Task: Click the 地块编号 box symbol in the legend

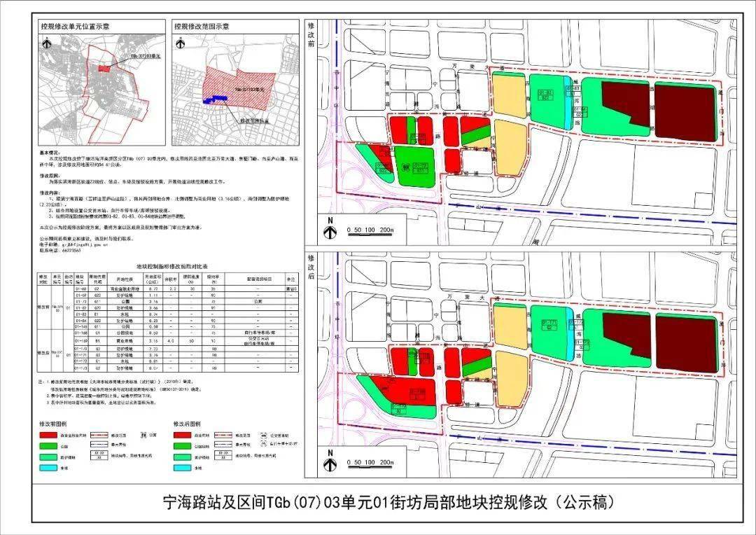Action: (99, 455)
